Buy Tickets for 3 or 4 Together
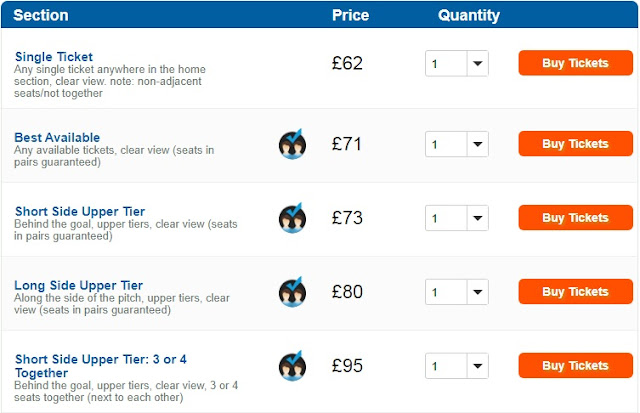The width and height of the screenshot is (640, 413). coord(575,365)
